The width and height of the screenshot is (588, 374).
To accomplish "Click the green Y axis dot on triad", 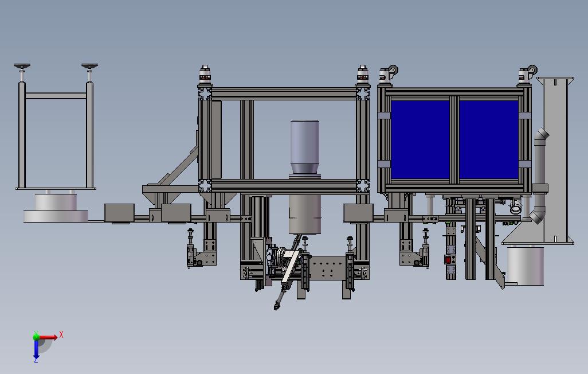I will (x=36, y=337).
